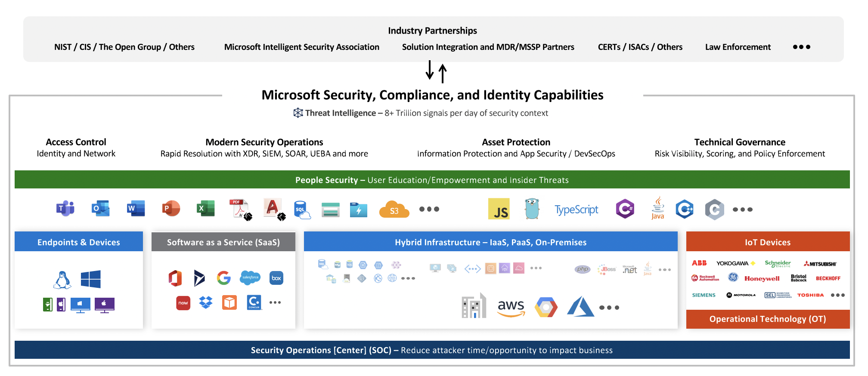Click the Threat Intelligence icon
This screenshot has width=868, height=376.
pyautogui.click(x=298, y=113)
